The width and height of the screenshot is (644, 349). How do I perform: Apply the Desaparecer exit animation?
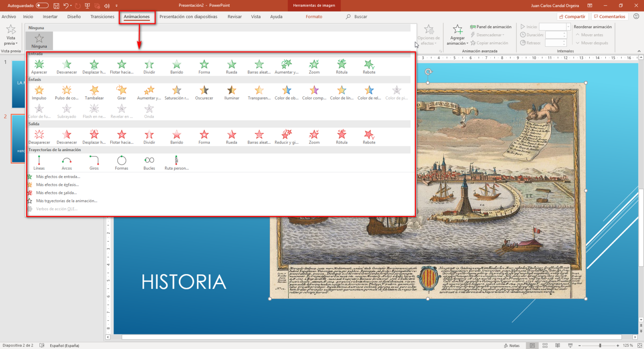[x=39, y=137]
